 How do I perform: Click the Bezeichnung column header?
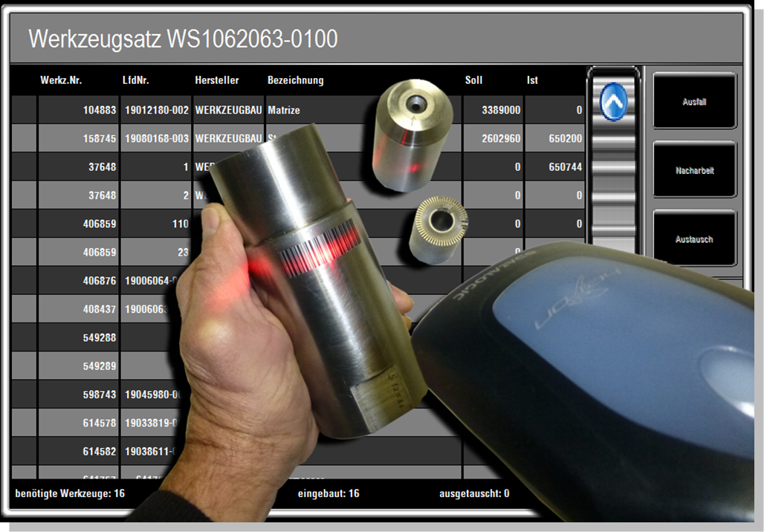[295, 80]
